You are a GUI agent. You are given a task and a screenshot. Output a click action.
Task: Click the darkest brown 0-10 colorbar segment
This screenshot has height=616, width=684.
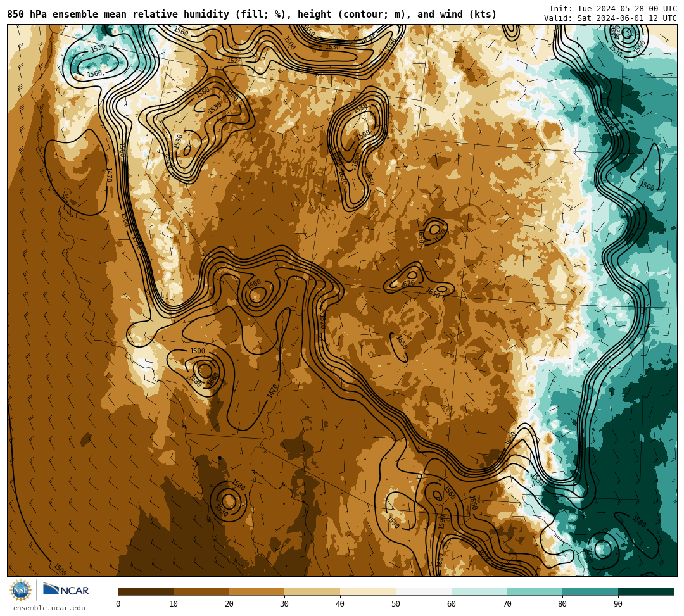(146, 591)
